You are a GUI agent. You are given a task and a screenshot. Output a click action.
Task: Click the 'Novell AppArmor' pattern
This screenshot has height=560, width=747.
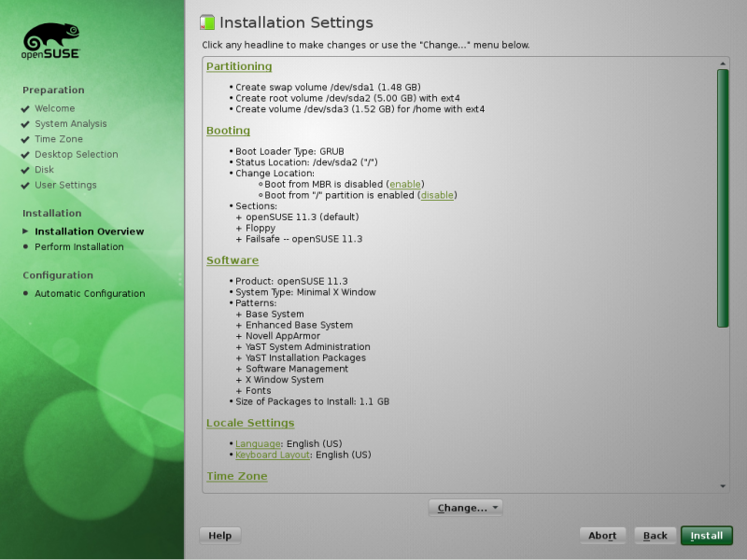[283, 336]
